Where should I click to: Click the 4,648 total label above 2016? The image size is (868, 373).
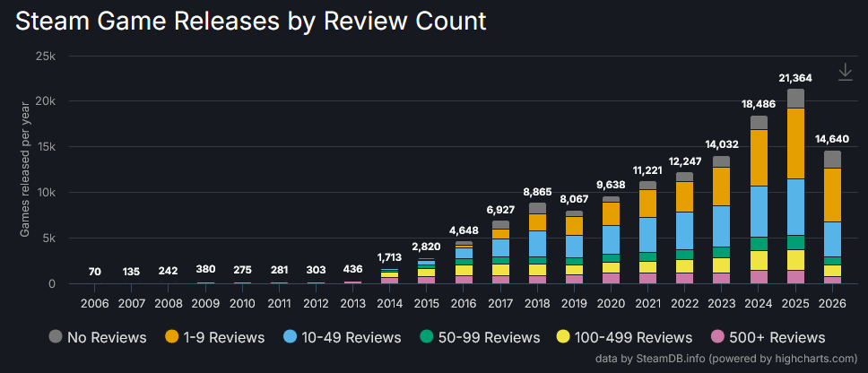(x=464, y=230)
